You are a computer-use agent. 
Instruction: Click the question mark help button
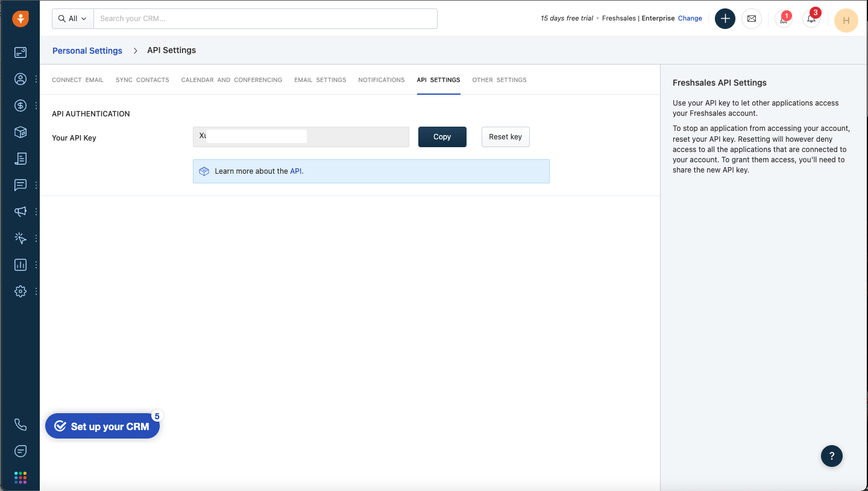pos(832,456)
